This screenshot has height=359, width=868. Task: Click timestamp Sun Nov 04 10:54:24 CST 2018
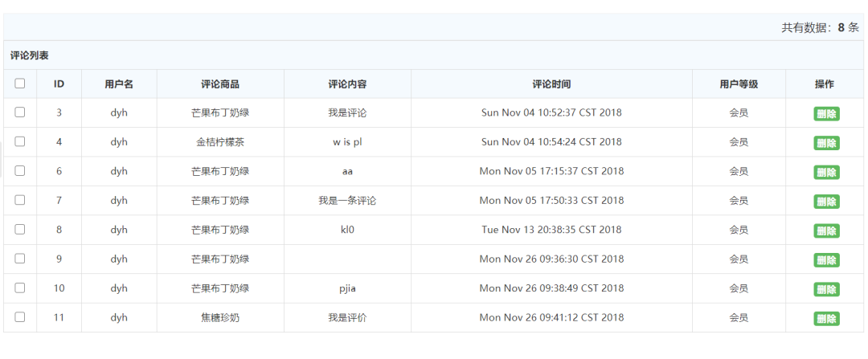coord(551,142)
